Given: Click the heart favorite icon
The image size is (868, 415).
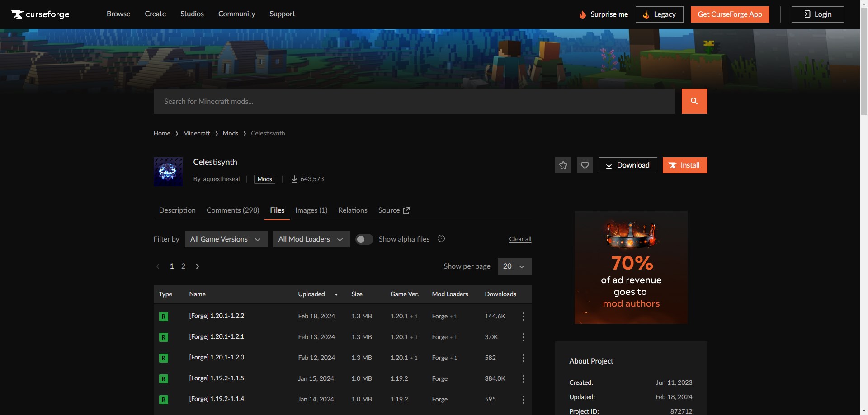Looking at the screenshot, I should tap(585, 165).
